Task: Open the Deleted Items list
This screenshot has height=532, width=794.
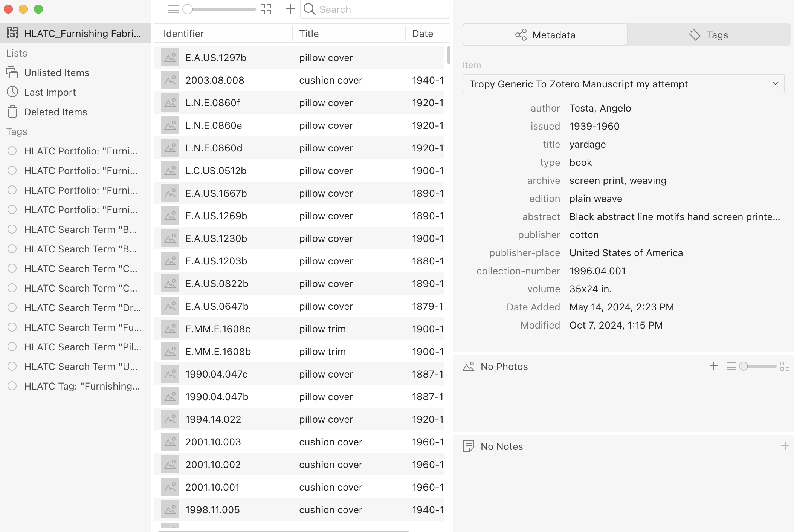Action: [x=75, y=112]
